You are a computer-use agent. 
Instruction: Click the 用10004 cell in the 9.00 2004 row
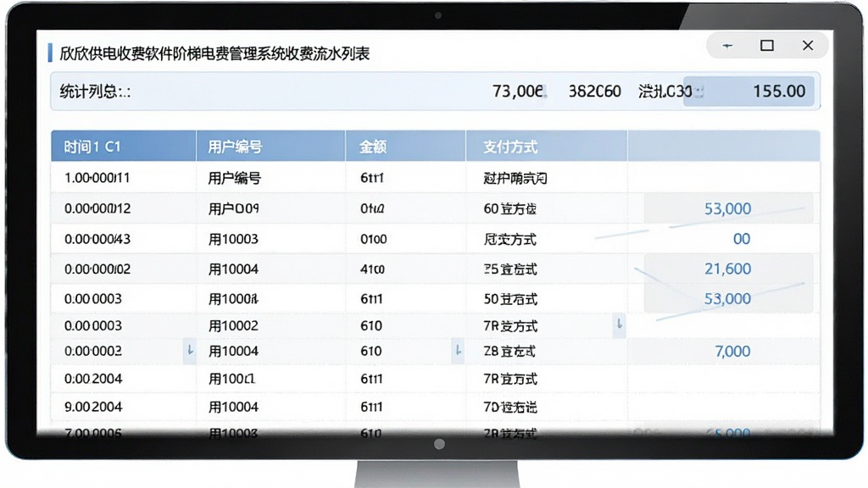click(x=233, y=407)
